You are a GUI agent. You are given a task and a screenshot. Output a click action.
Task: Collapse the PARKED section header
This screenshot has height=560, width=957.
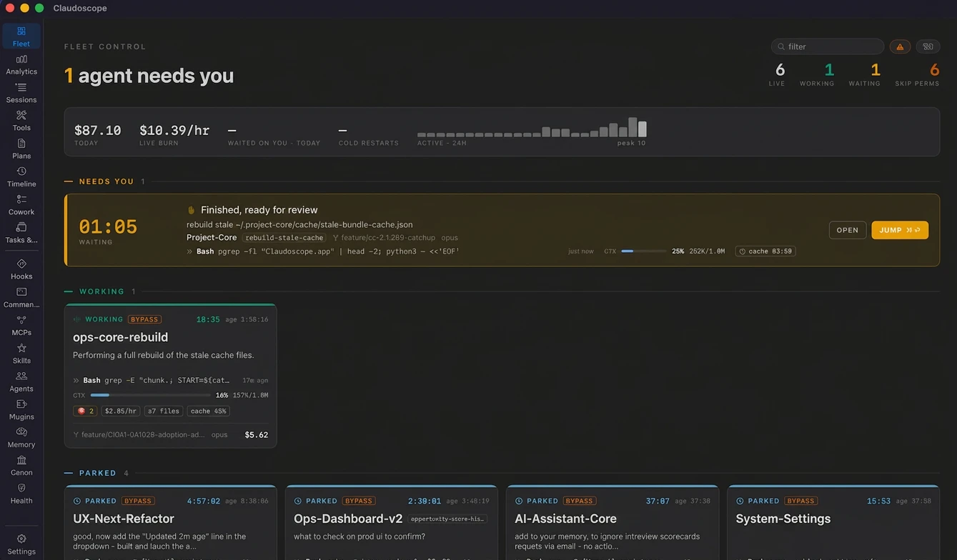pyautogui.click(x=98, y=473)
